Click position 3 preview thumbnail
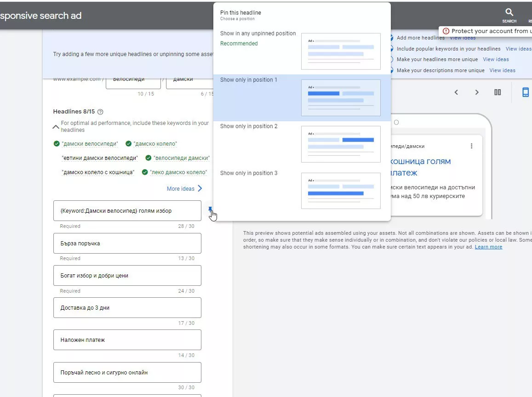532x397 pixels. tap(341, 191)
